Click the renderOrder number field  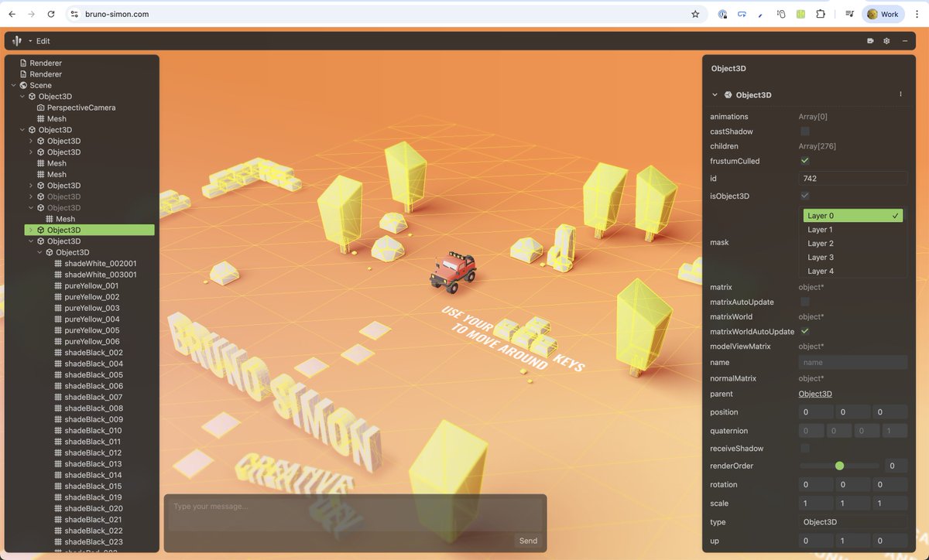point(896,466)
